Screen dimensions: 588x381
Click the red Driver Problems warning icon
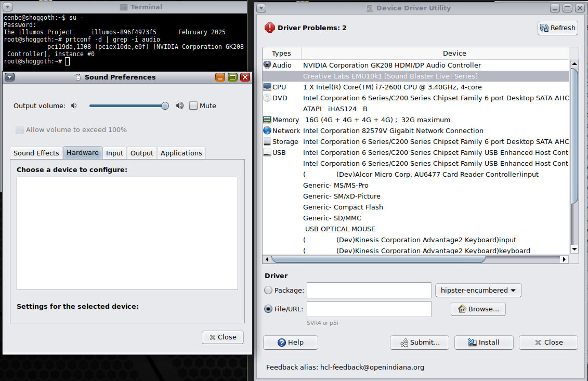[270, 28]
